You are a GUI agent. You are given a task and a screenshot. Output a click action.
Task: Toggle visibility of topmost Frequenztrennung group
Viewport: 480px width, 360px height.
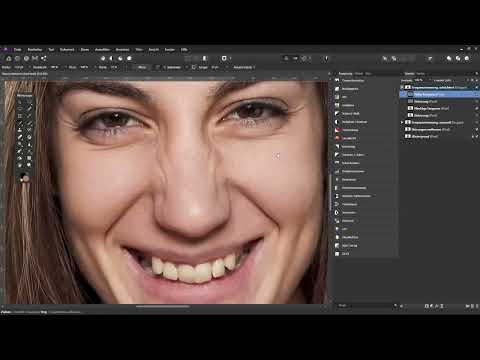tap(476, 88)
